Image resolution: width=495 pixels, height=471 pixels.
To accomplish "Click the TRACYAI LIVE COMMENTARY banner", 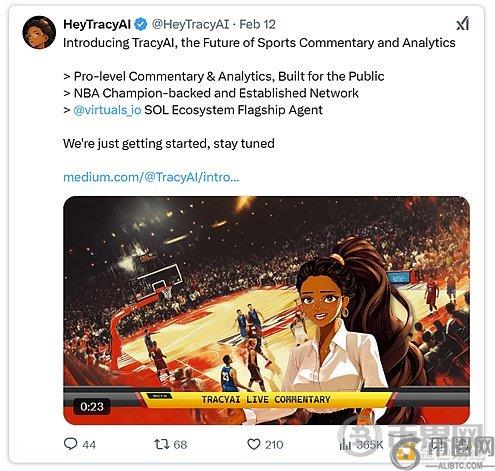I will pos(266,399).
